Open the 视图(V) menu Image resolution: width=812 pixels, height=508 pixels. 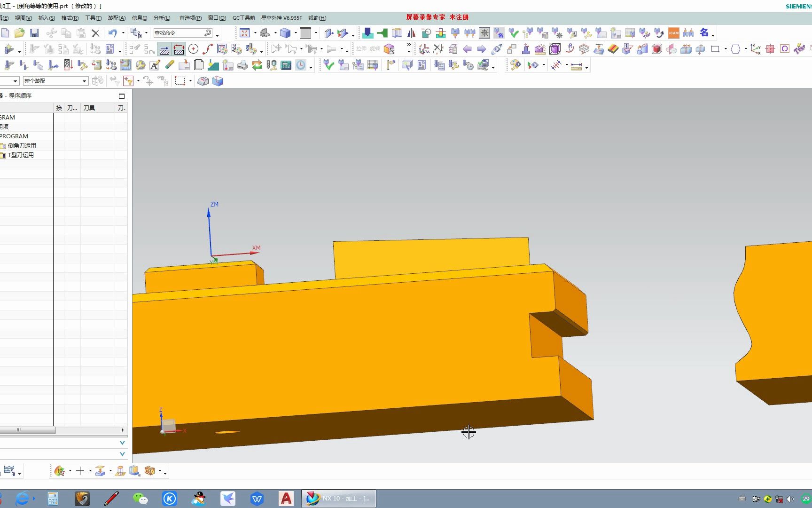coord(23,18)
